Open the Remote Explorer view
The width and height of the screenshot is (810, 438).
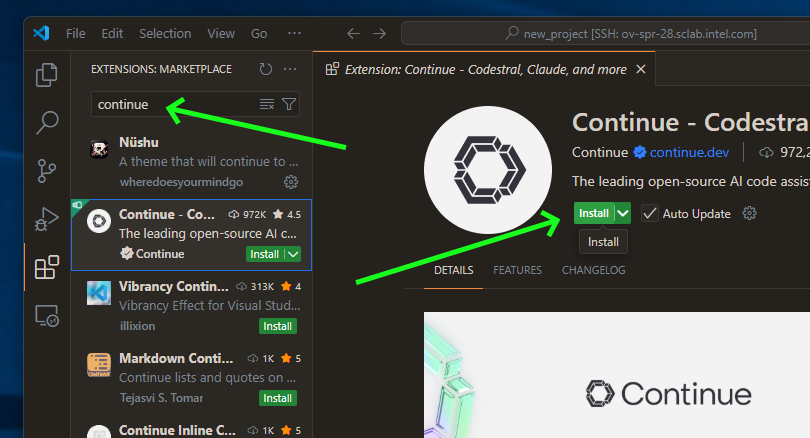tap(47, 315)
